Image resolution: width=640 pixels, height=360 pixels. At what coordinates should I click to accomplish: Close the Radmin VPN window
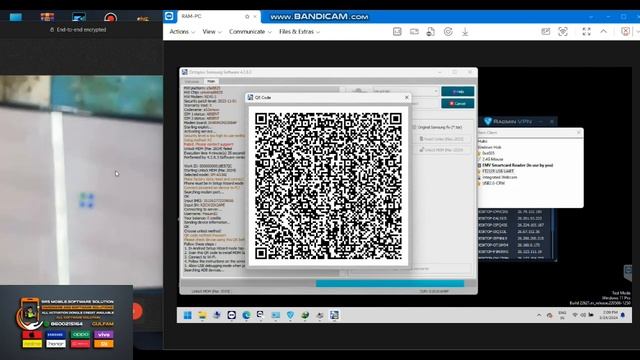pos(552,121)
